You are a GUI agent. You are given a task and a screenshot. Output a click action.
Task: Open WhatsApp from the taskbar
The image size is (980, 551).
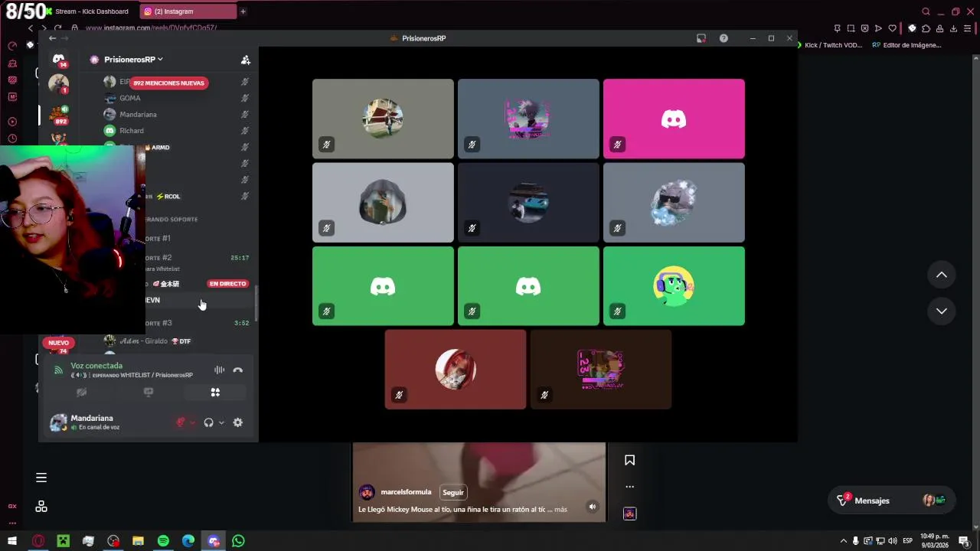(x=238, y=541)
